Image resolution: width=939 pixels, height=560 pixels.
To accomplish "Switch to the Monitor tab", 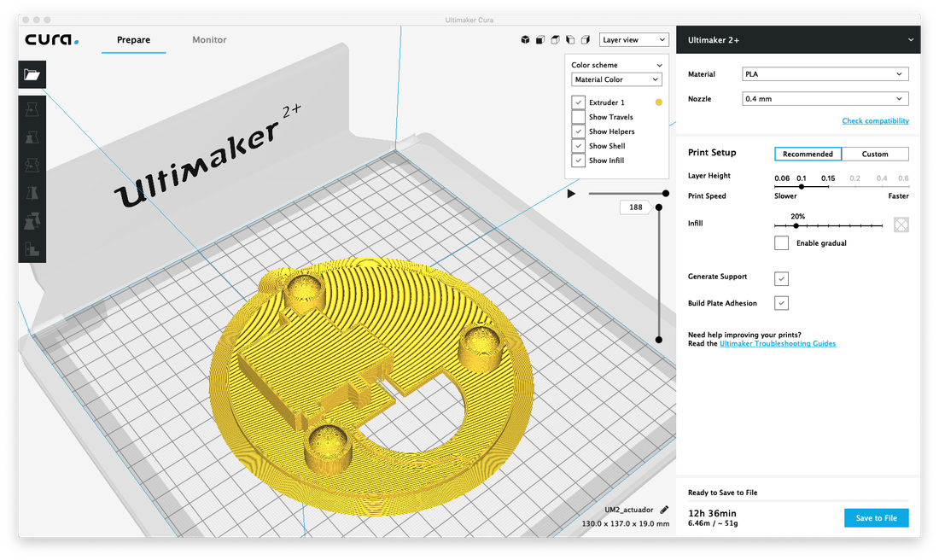I will (x=209, y=39).
